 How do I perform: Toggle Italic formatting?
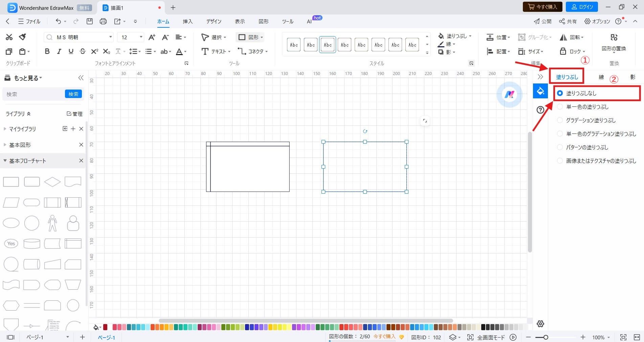pos(59,51)
